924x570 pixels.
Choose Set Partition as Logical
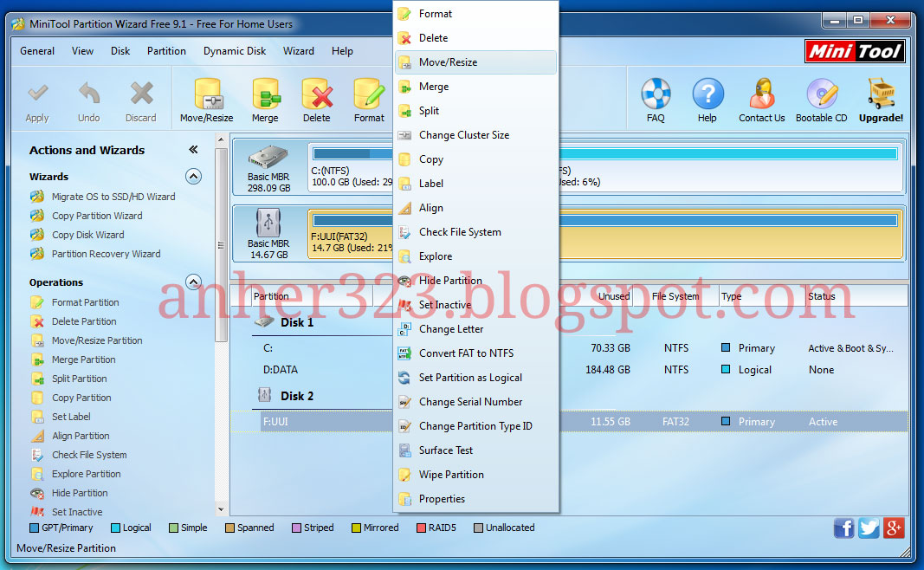click(x=475, y=377)
